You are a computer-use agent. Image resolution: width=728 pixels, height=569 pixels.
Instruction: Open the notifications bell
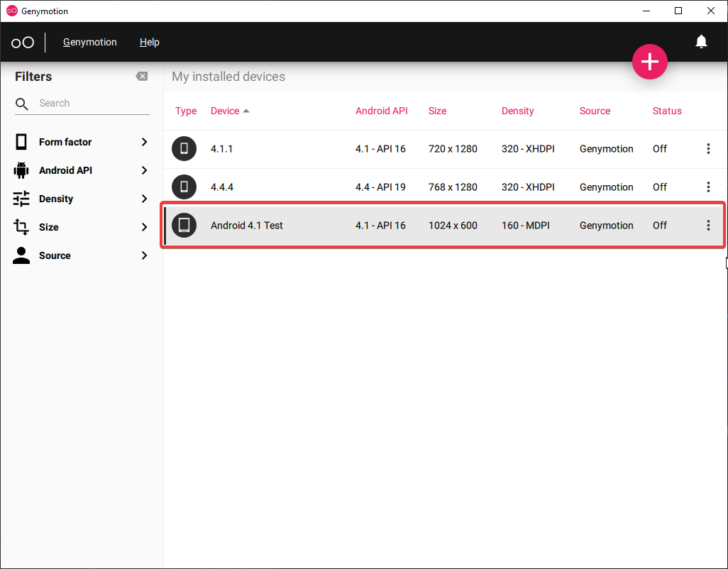(701, 42)
